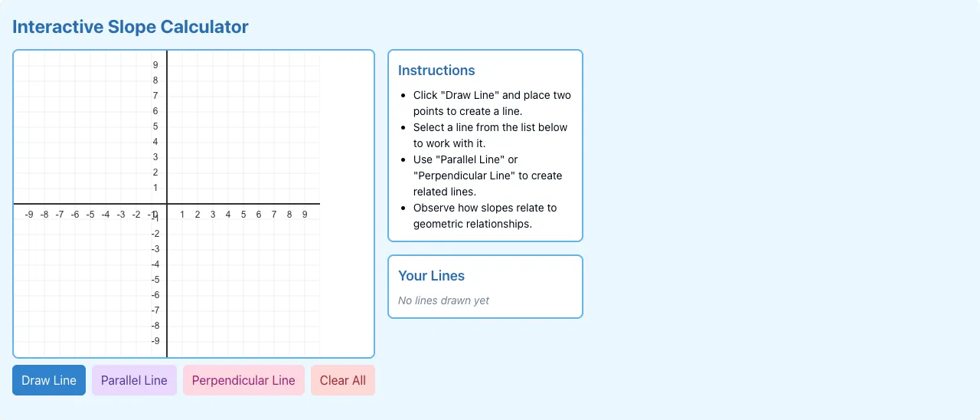
Task: Click the Clear All button
Action: (x=343, y=380)
